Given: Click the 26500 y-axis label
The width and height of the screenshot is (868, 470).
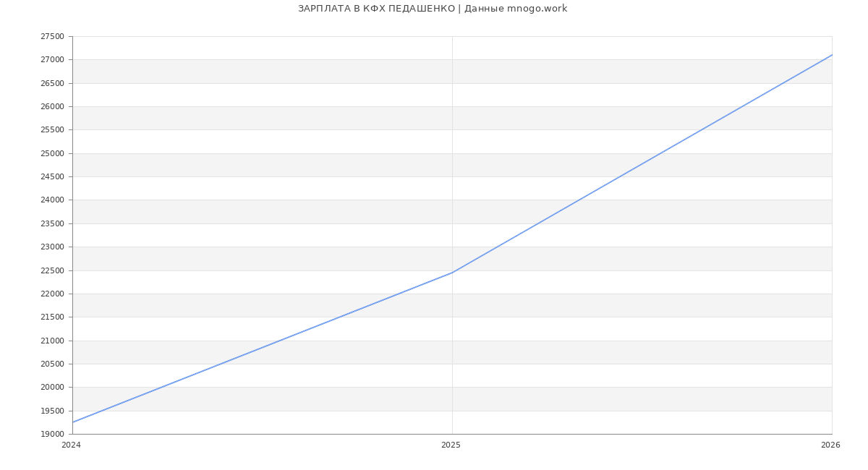Looking at the screenshot, I should [52, 83].
